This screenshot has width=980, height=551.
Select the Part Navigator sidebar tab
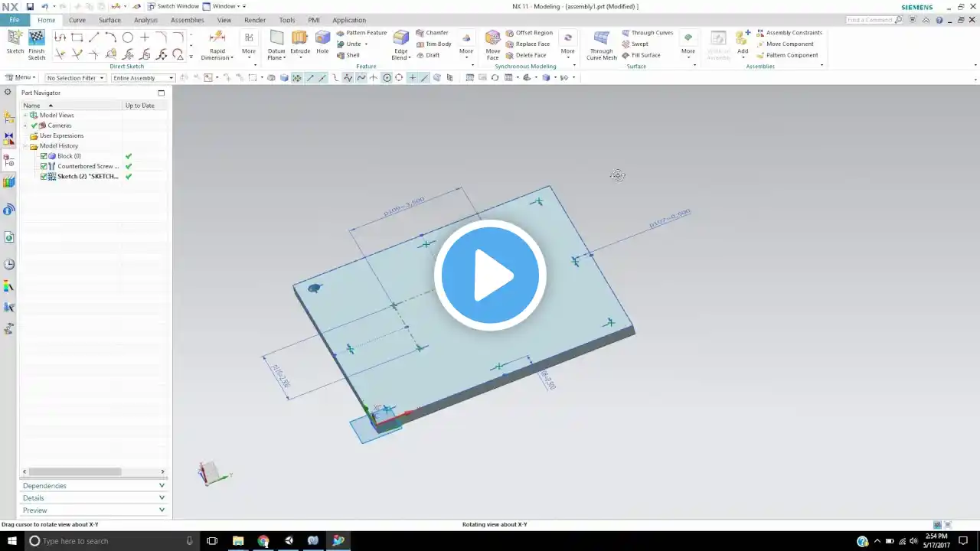point(8,161)
